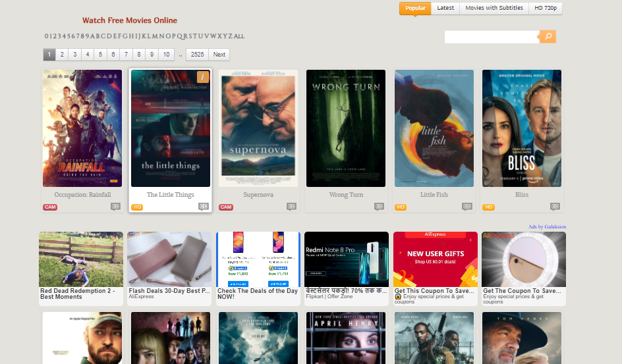Viewport: 622px width, 364px height.
Task: Click the HD badge under Little Fish
Action: pos(401,207)
